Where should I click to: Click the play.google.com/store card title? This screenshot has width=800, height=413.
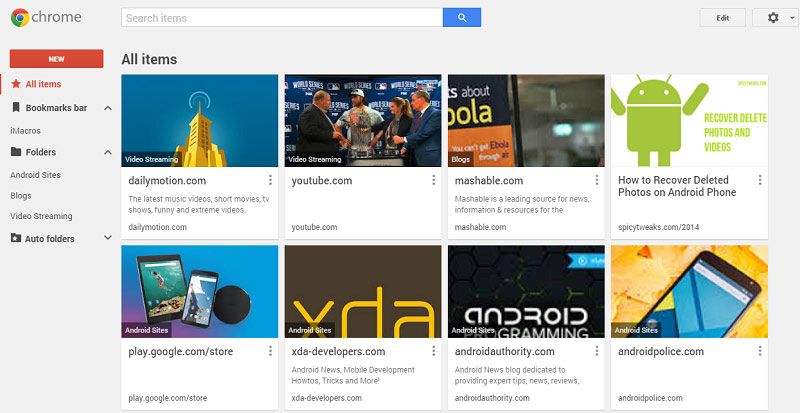[181, 352]
